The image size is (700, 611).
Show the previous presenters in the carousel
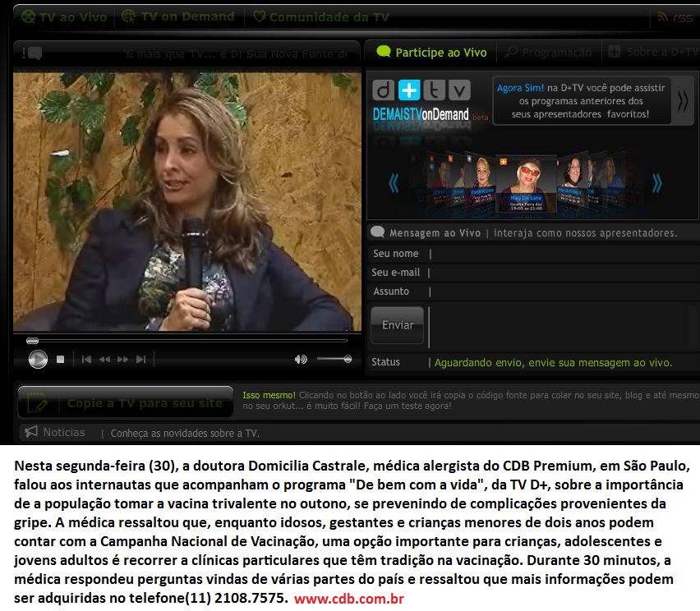(394, 182)
